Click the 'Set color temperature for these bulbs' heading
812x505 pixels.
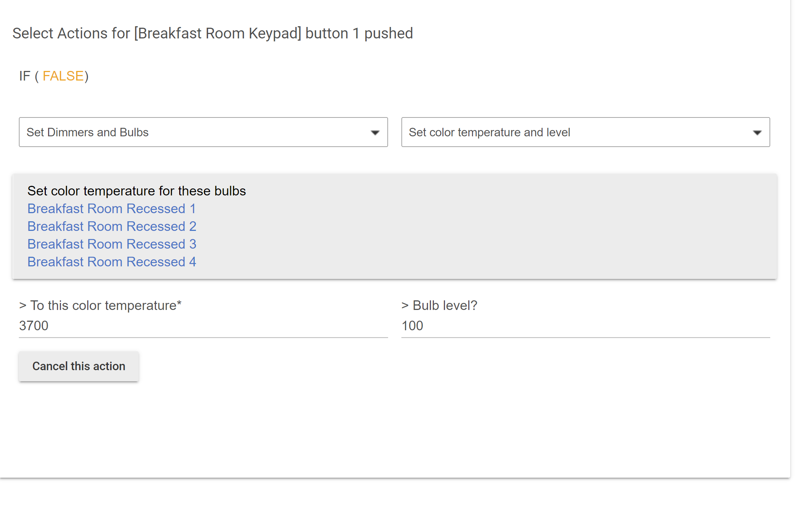137,191
